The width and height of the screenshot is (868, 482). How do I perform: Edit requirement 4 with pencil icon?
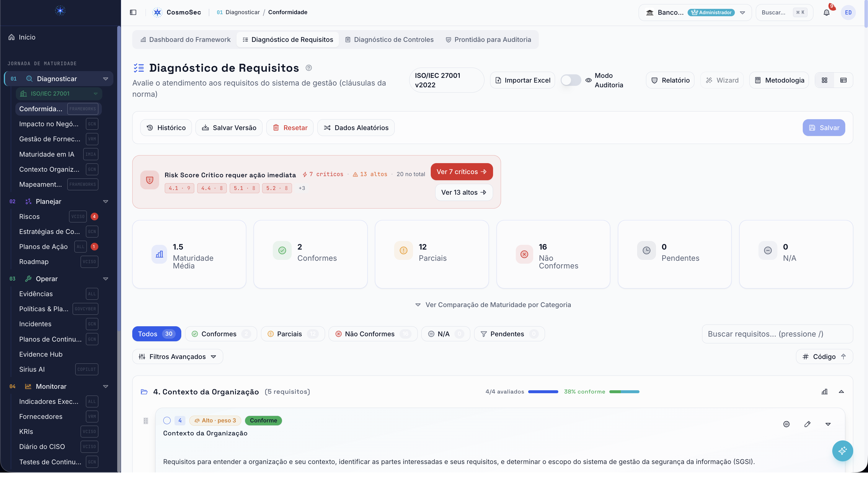[x=807, y=424]
